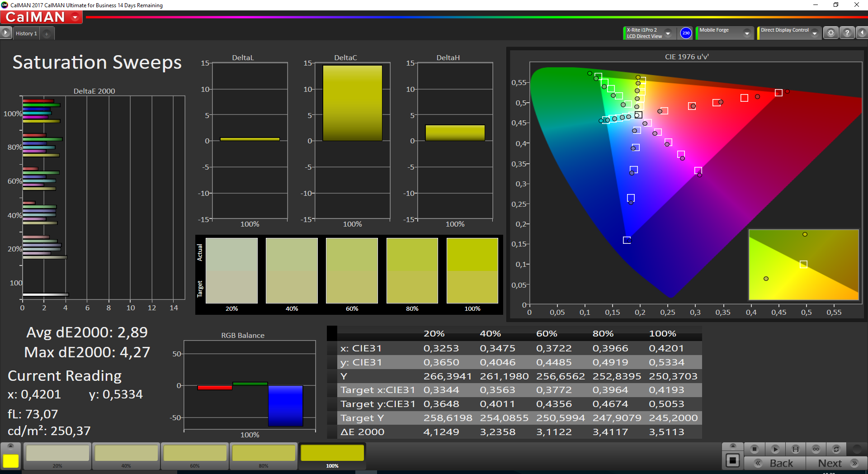Expand the color selector up arrow above yellow swatch
Image resolution: width=868 pixels, height=474 pixels.
(10, 446)
